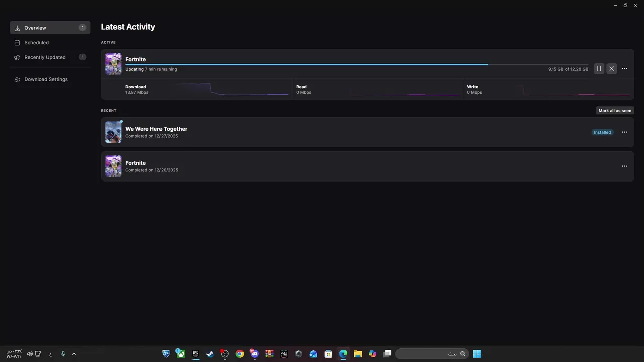This screenshot has width=644, height=362.
Task: Click the Download Settings gear icon
Action: [17, 79]
